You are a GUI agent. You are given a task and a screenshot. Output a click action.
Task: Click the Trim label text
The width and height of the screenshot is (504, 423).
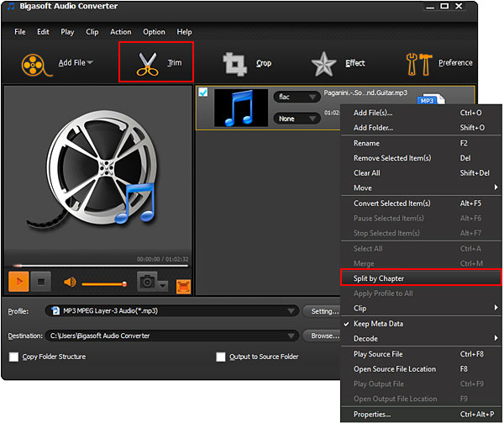175,63
